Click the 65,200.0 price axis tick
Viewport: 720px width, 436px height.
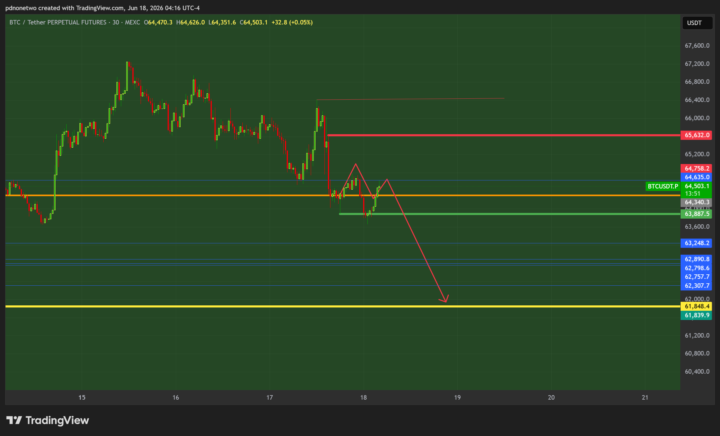pos(697,154)
